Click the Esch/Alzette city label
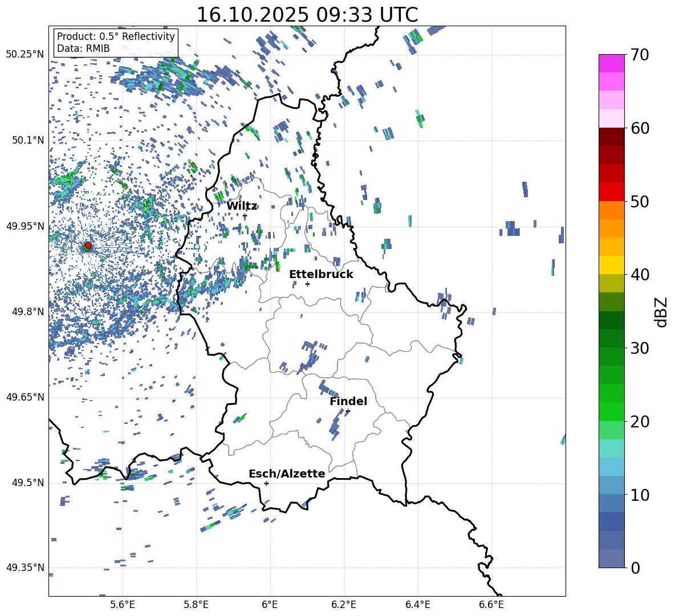 [x=287, y=474]
